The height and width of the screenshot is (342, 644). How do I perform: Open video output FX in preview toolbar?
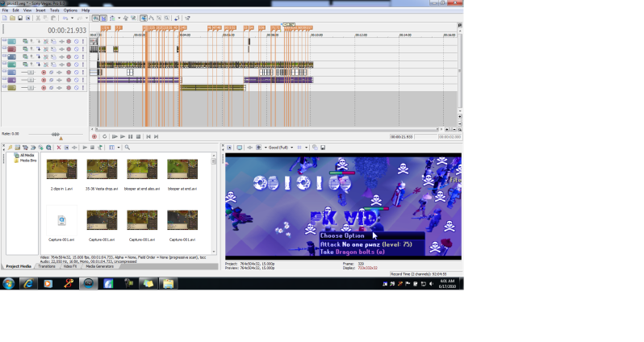click(x=249, y=148)
